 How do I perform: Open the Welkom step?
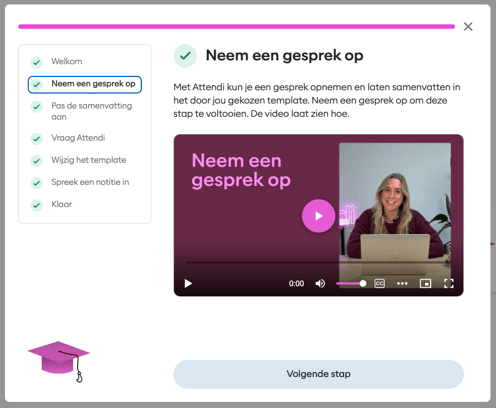[66, 61]
